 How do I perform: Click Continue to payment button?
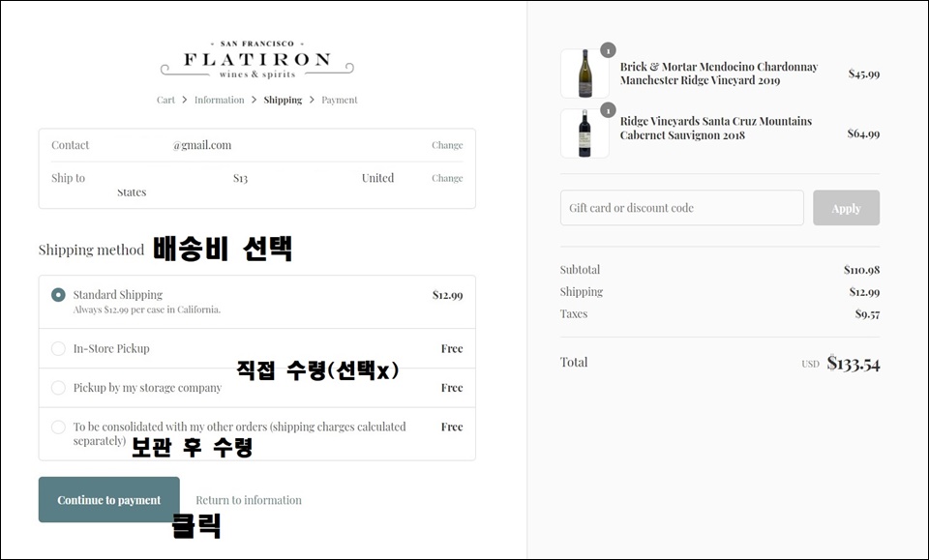pyautogui.click(x=109, y=500)
